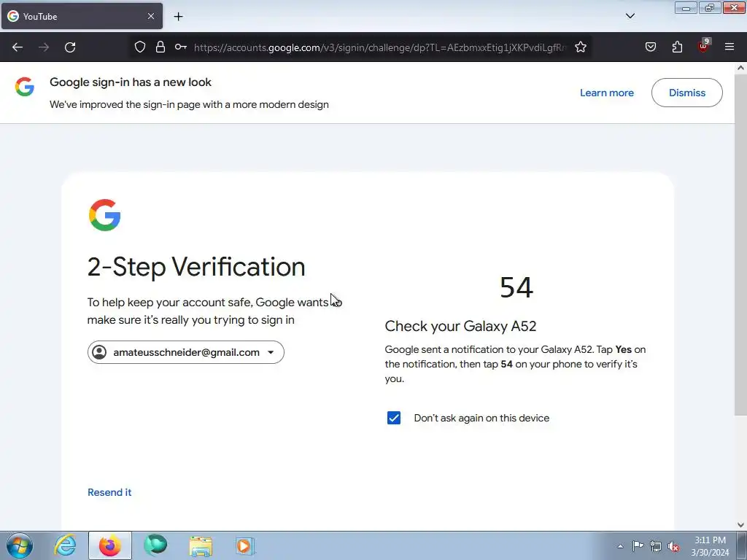This screenshot has height=560, width=747.
Task: Click the browser back arrow
Action: coord(18,47)
